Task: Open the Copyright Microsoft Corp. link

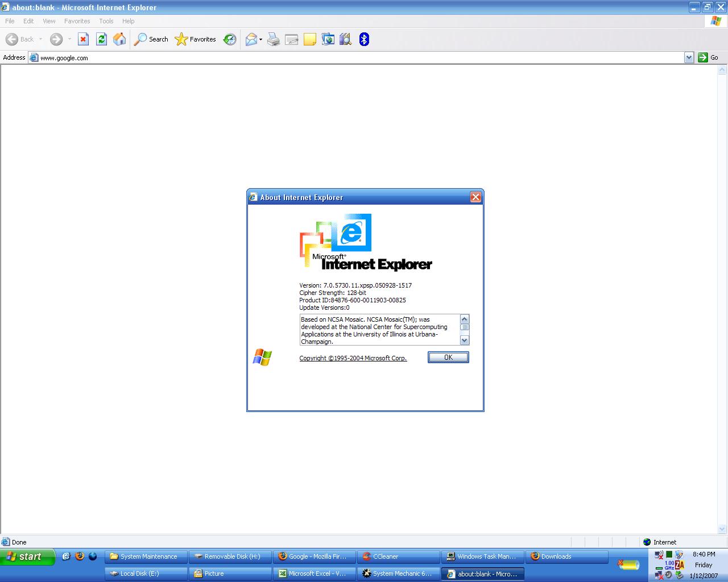Action: [x=353, y=358]
